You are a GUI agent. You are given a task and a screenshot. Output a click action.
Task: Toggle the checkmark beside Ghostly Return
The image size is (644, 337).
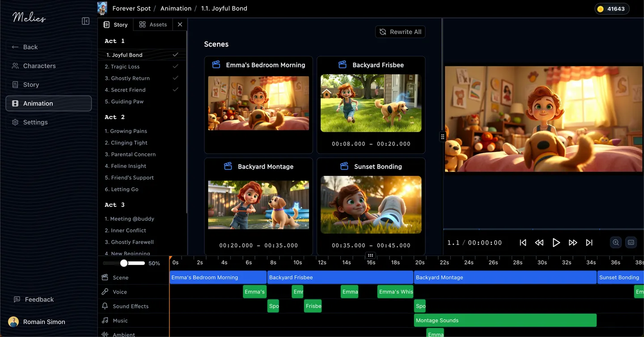pyautogui.click(x=175, y=78)
